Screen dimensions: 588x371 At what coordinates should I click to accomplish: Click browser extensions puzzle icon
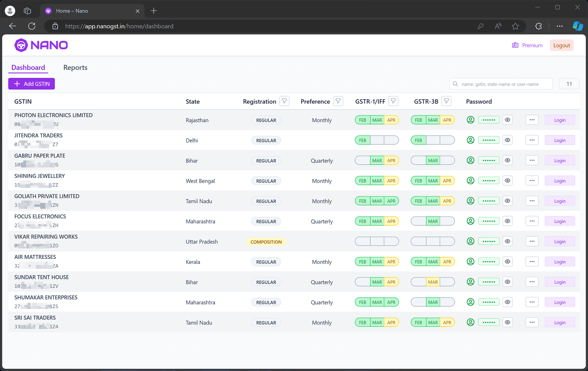point(538,26)
